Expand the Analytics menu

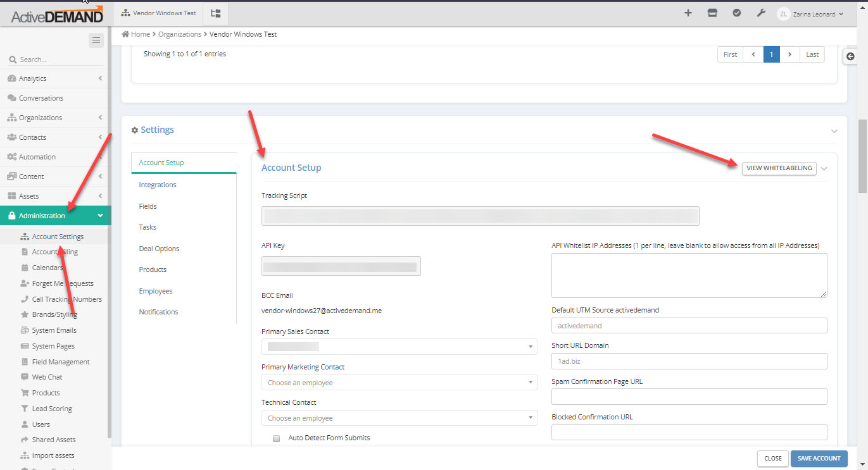click(x=56, y=78)
